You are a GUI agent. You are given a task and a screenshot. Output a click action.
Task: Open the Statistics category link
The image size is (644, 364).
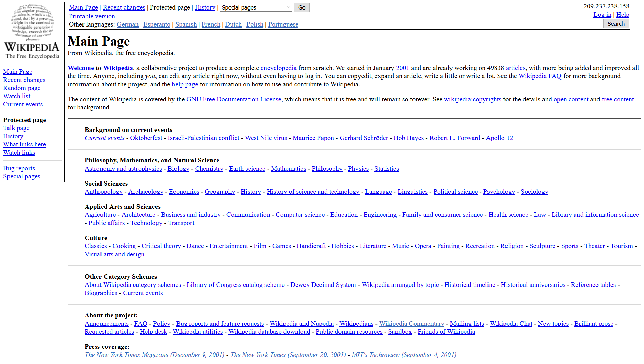point(387,169)
